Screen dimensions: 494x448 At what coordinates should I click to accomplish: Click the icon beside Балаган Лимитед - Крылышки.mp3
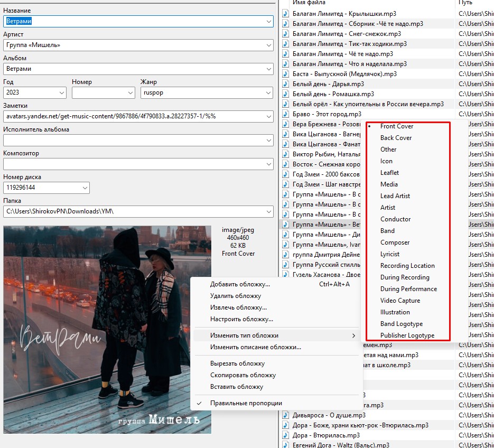tap(286, 14)
